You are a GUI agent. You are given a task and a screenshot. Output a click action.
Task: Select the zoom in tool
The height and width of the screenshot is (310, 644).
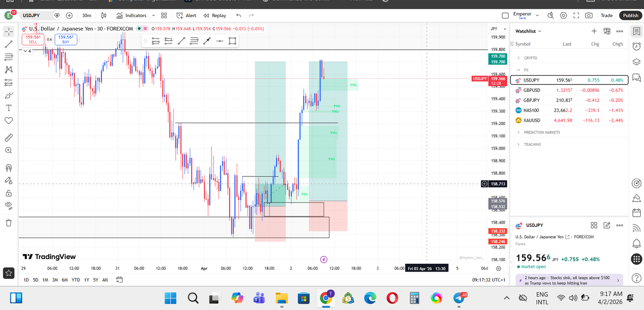coord(9,151)
